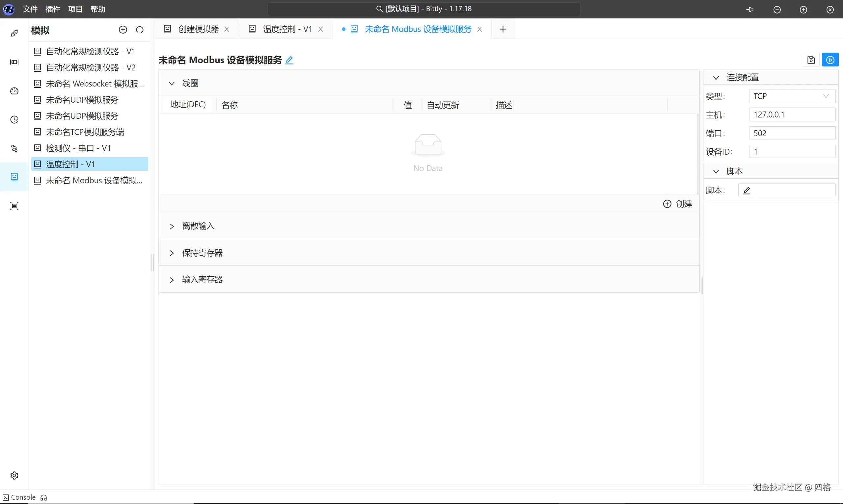This screenshot has height=504, width=843.
Task: Click the 端口 input field
Action: point(792,133)
